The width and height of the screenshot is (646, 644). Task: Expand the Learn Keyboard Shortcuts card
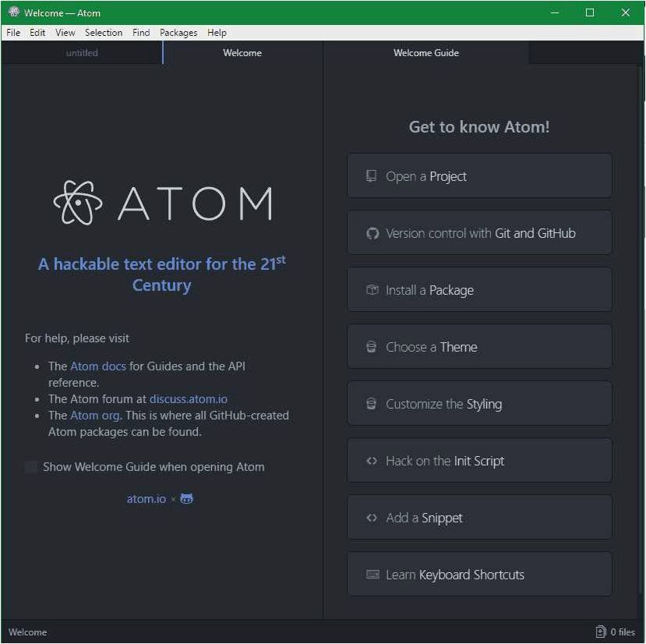point(479,575)
